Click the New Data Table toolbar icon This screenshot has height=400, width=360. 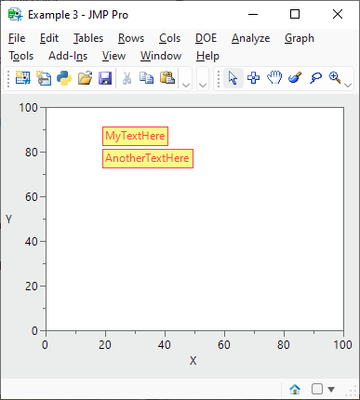coord(23,78)
